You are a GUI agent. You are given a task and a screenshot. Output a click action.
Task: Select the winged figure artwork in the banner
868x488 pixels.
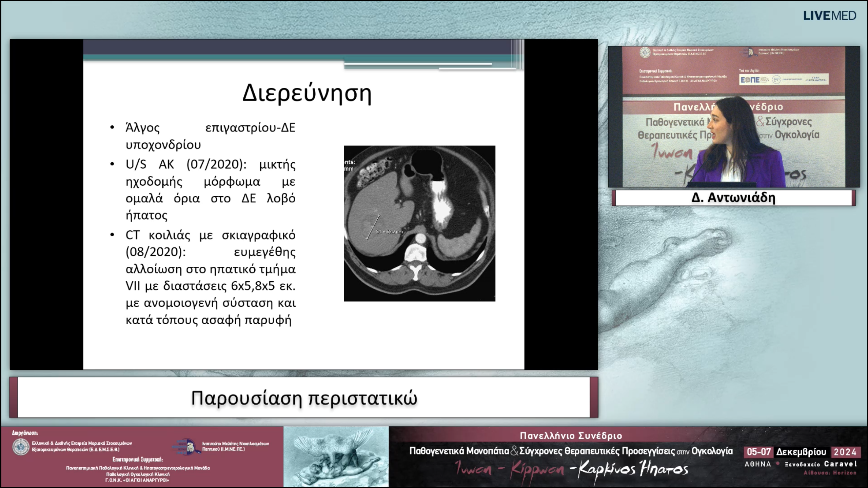pyautogui.click(x=336, y=456)
